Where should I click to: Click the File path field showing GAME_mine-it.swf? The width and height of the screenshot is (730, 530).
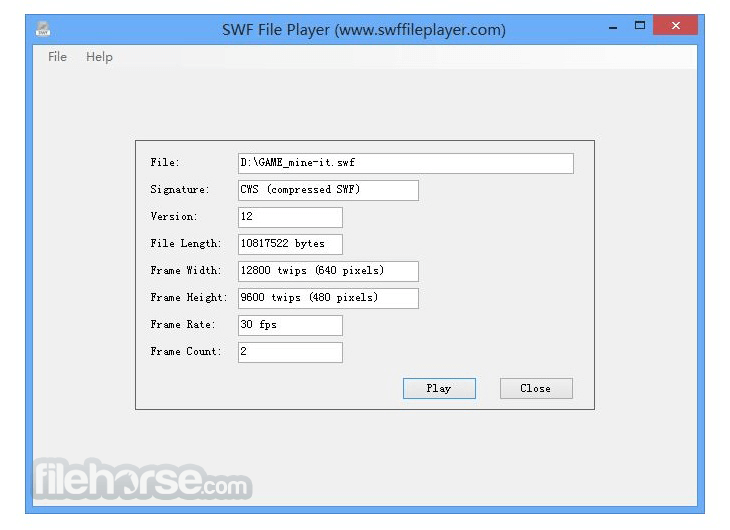(x=406, y=163)
